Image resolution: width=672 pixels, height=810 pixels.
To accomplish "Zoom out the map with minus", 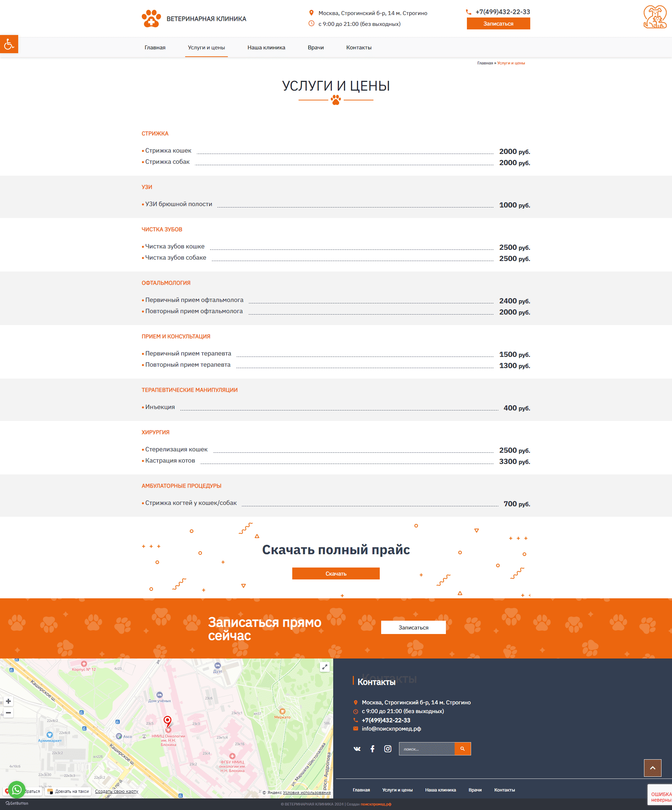I will (x=8, y=713).
